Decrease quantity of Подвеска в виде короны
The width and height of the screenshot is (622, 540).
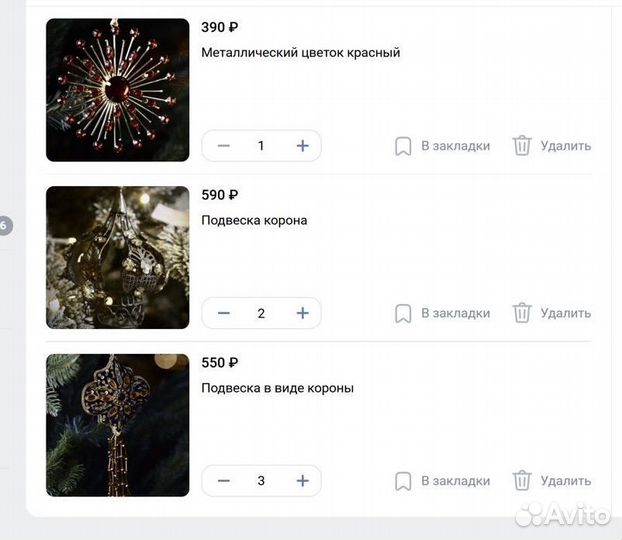click(x=224, y=480)
